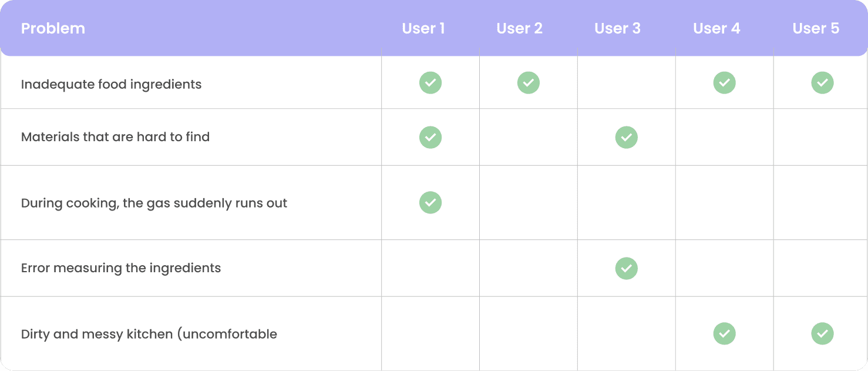The height and width of the screenshot is (371, 868).
Task: Click the 'Inadequate food ingredients' row label
Action: click(x=111, y=85)
